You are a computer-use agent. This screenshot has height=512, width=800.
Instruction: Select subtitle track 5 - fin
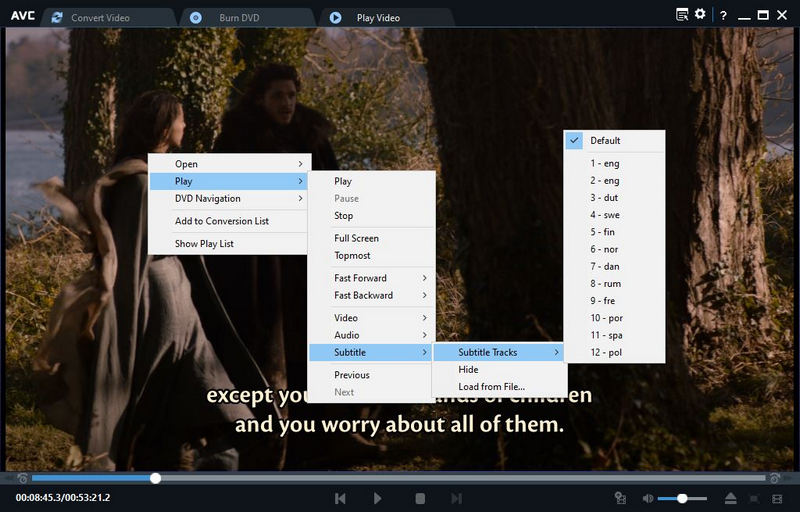pos(615,232)
